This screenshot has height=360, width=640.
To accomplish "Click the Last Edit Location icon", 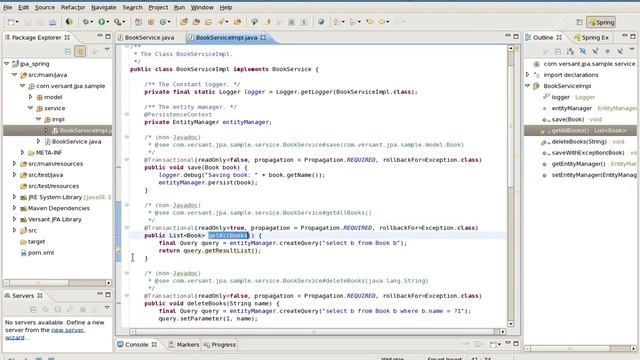I will click(370, 22).
